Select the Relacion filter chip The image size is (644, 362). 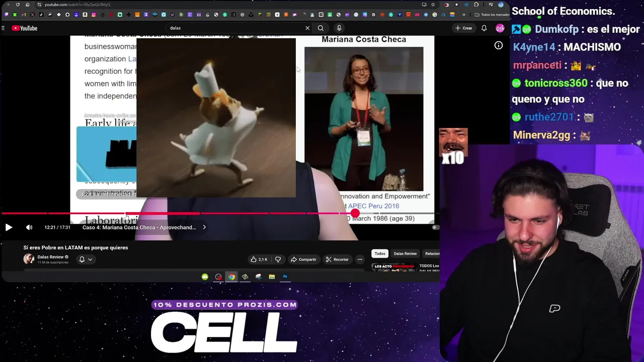(432, 253)
